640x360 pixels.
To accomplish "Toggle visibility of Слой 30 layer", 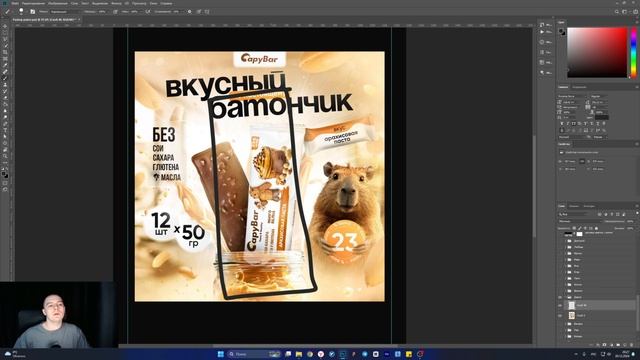I will click(x=560, y=305).
